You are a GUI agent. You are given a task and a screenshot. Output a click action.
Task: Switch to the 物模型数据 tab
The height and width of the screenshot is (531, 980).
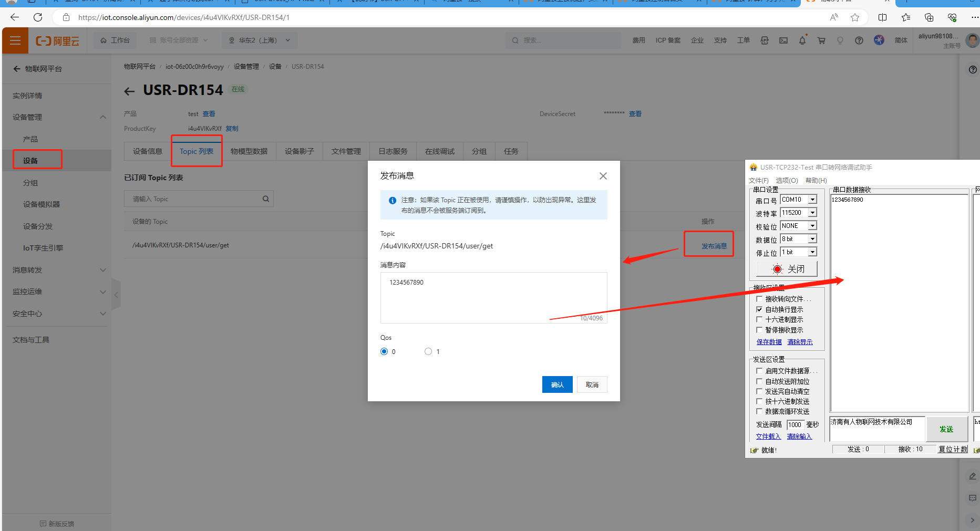tap(249, 151)
